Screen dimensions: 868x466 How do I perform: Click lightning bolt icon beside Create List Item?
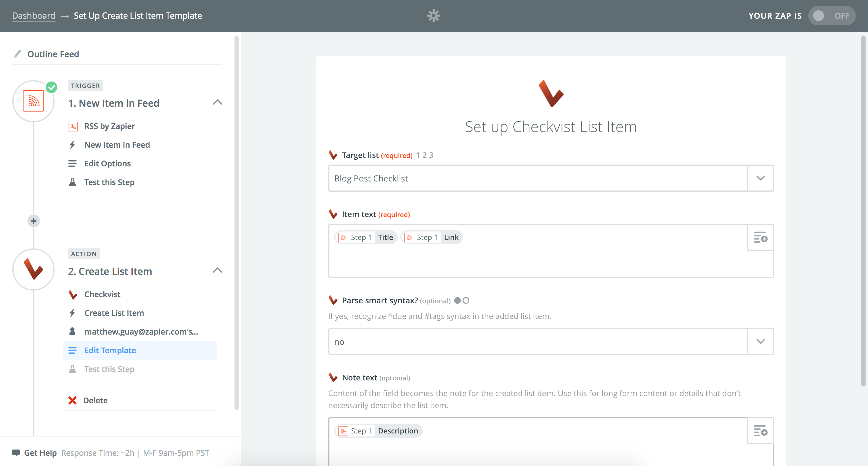(72, 313)
